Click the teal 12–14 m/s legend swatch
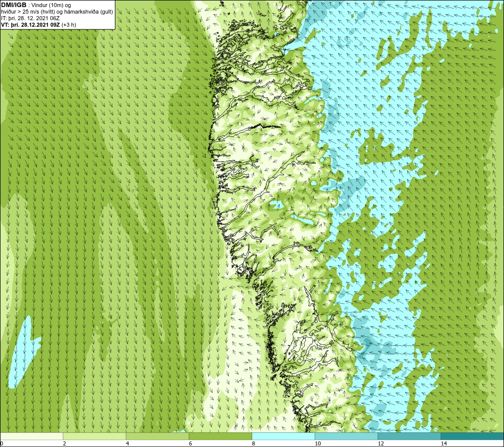504x447 pixels. click(x=409, y=436)
